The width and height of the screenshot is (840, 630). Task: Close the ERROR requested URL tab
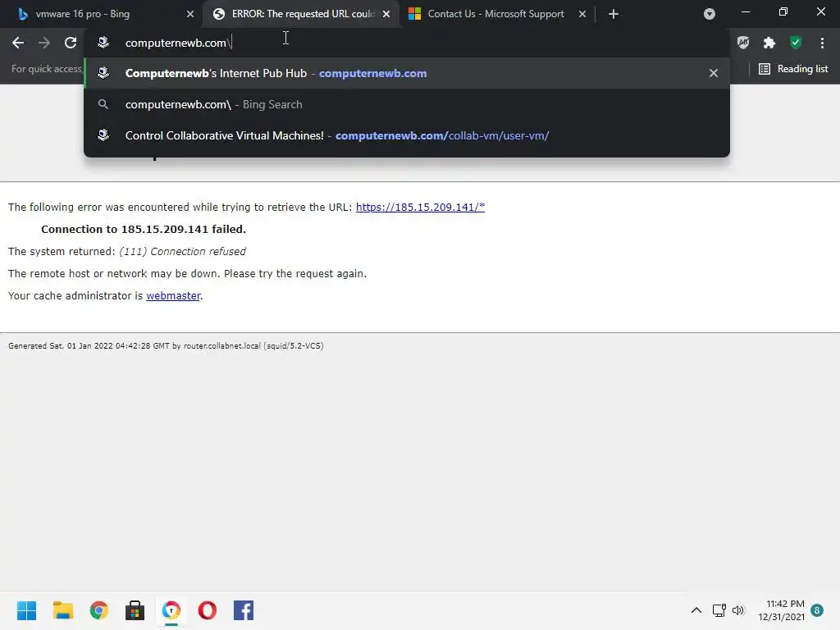pos(386,14)
